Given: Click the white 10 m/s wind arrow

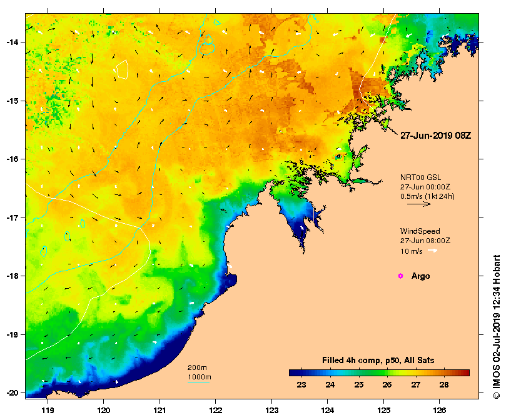Looking at the screenshot, I should pyautogui.click(x=433, y=251).
